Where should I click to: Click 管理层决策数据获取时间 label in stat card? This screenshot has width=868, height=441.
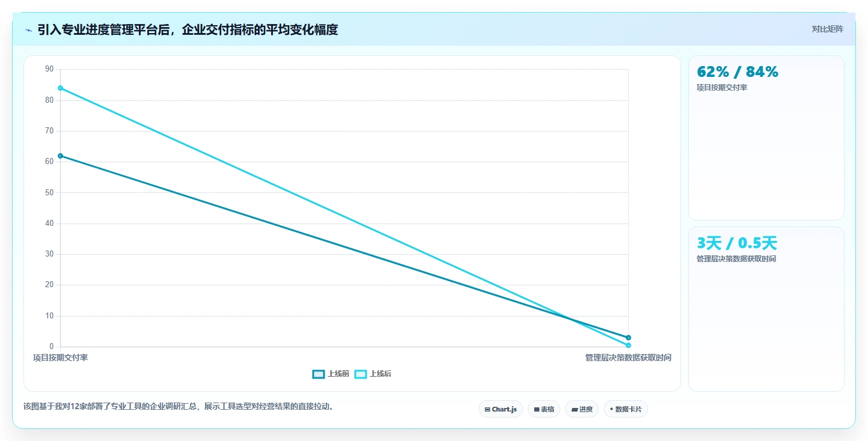point(736,259)
